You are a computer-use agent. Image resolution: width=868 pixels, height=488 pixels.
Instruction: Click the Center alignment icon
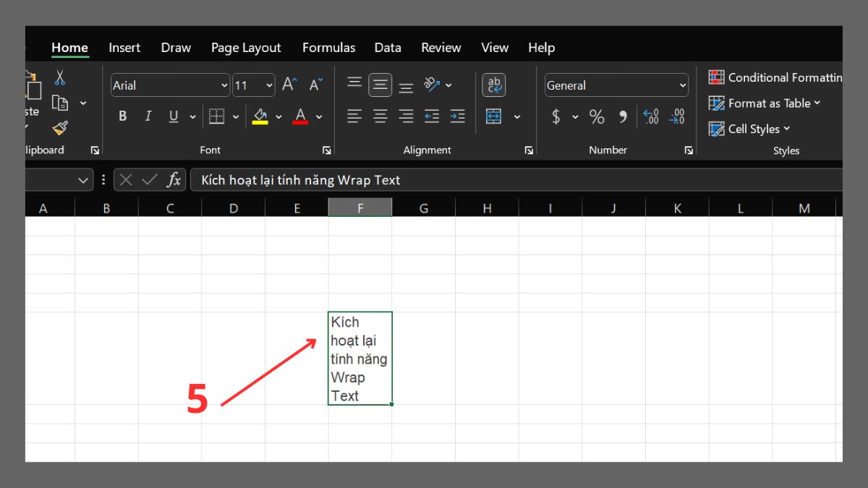click(x=380, y=116)
